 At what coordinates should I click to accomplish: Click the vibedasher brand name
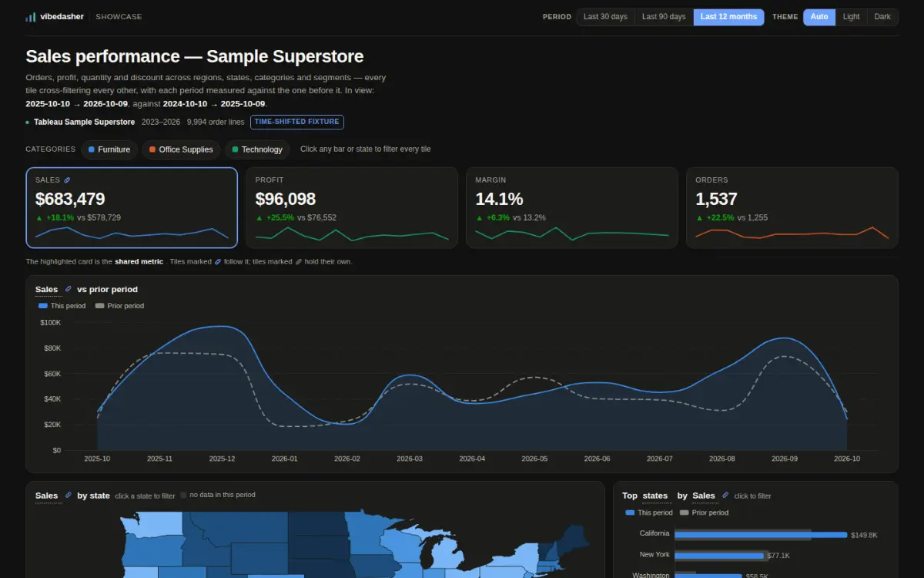[62, 17]
